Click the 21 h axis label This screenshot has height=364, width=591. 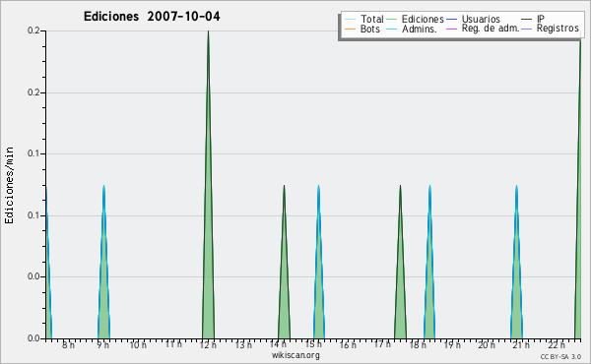pyautogui.click(x=521, y=344)
